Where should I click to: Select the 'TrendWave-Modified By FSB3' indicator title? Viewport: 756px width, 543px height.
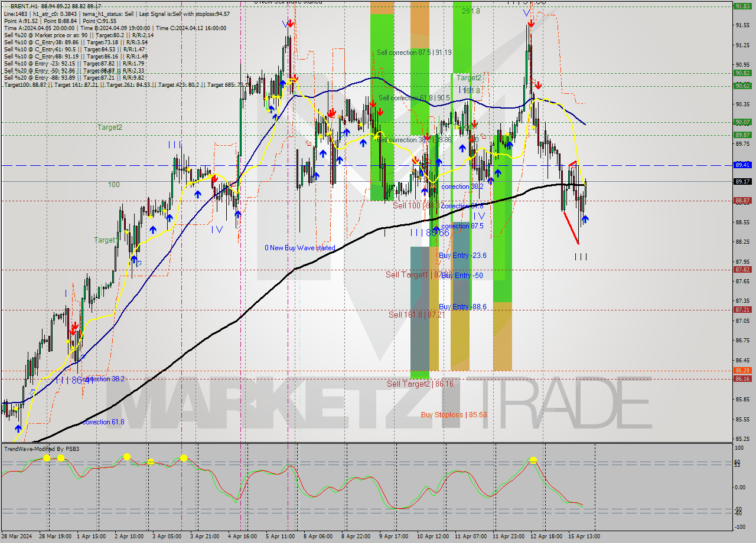(42, 449)
